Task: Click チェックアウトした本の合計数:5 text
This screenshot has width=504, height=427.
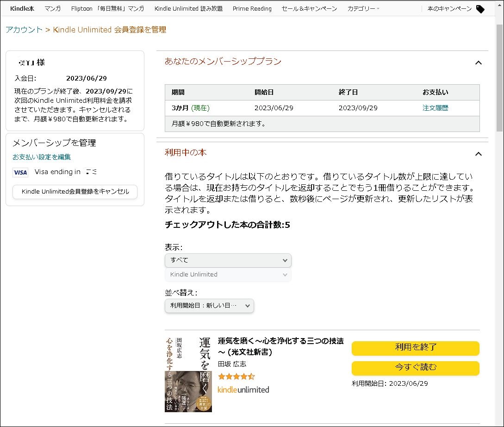Action: click(x=227, y=225)
